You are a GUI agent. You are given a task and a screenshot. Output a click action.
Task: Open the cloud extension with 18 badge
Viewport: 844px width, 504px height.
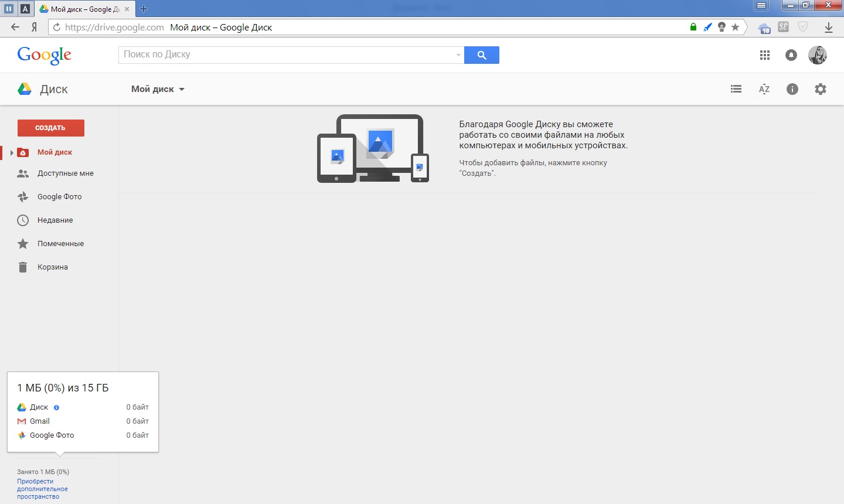(x=764, y=28)
